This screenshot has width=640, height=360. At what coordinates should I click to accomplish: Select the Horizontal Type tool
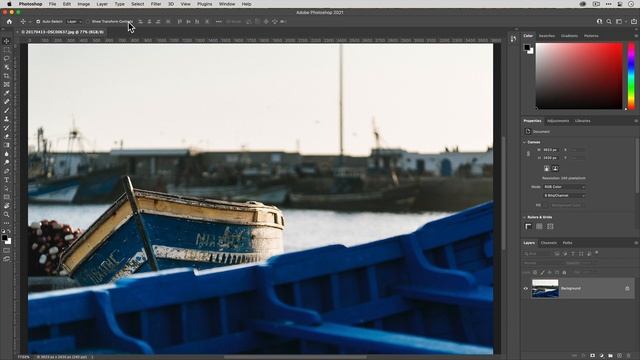(x=7, y=180)
